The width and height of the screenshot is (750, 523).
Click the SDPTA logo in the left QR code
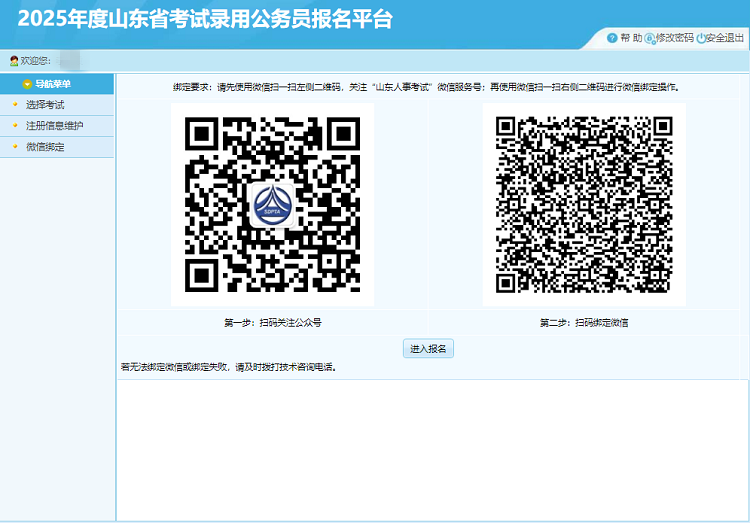coord(272,205)
